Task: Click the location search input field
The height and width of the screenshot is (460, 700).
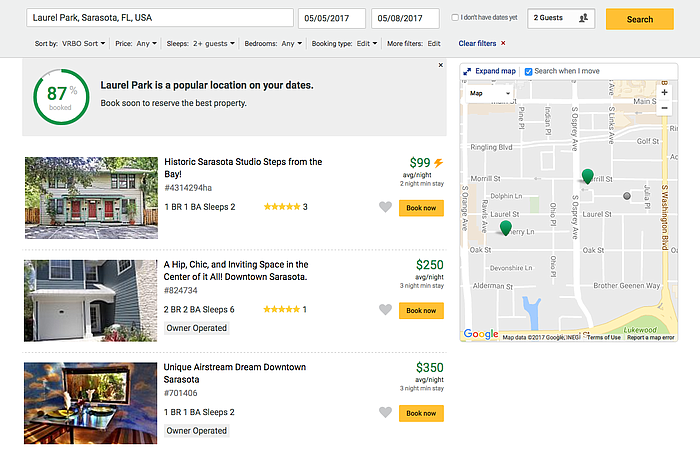Action: pyautogui.click(x=160, y=18)
